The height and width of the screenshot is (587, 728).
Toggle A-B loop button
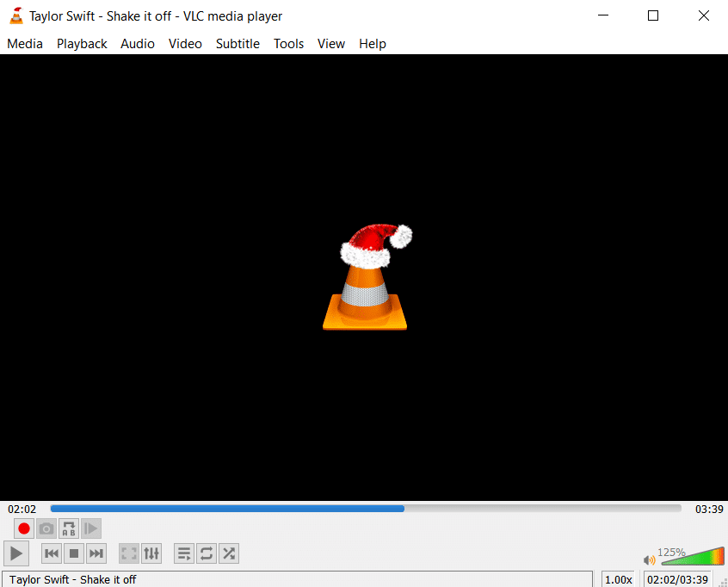69,528
